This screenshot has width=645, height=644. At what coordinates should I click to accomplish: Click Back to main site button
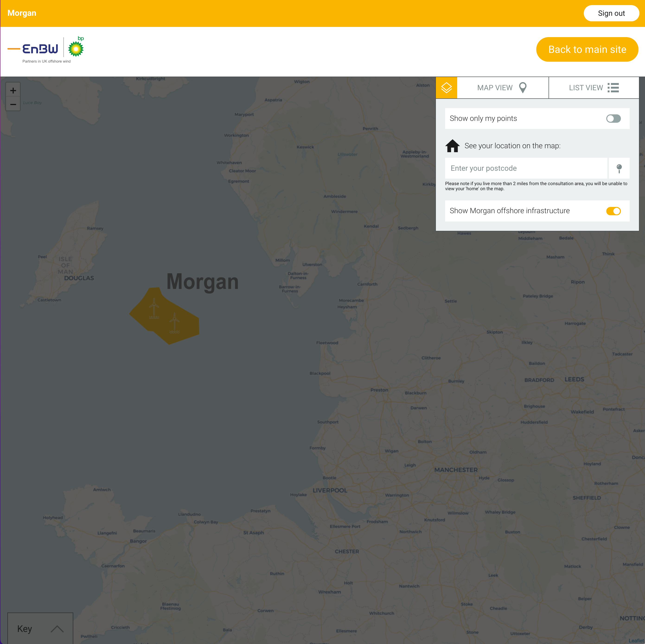pyautogui.click(x=587, y=49)
